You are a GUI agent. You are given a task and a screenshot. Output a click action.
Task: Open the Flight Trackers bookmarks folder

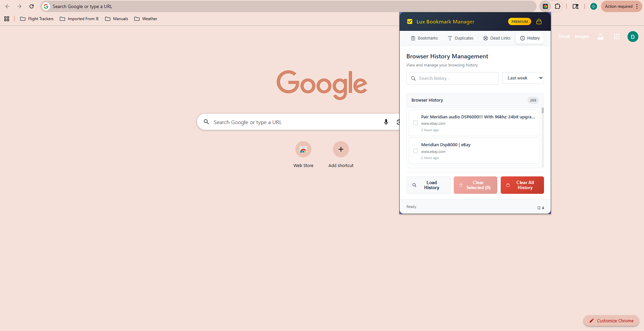point(37,19)
